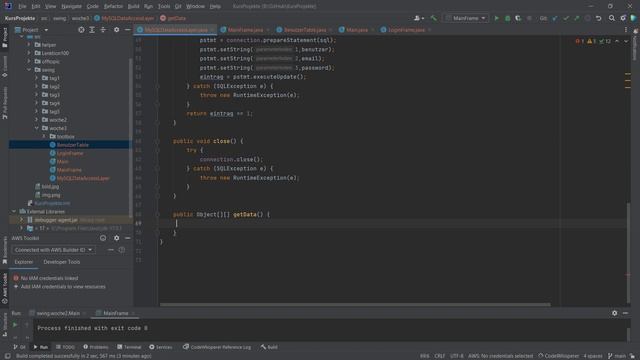Select img.png file in project tree

click(x=51, y=195)
